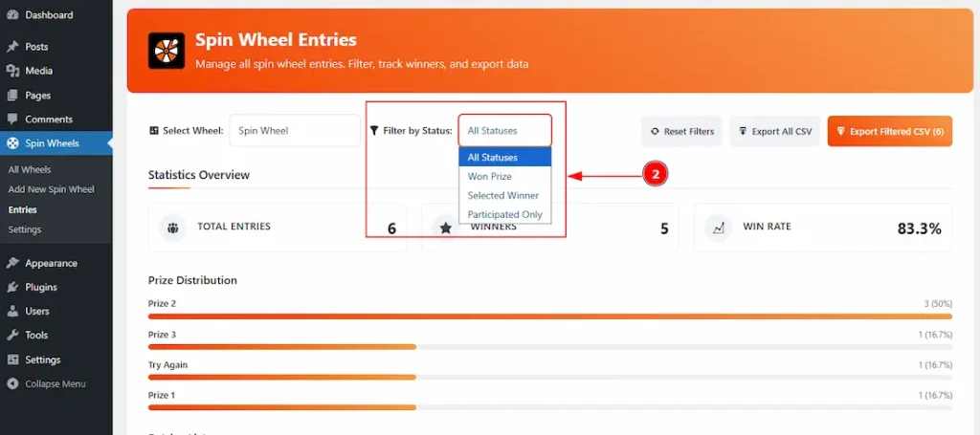Choose Participated Only status option

(x=504, y=215)
